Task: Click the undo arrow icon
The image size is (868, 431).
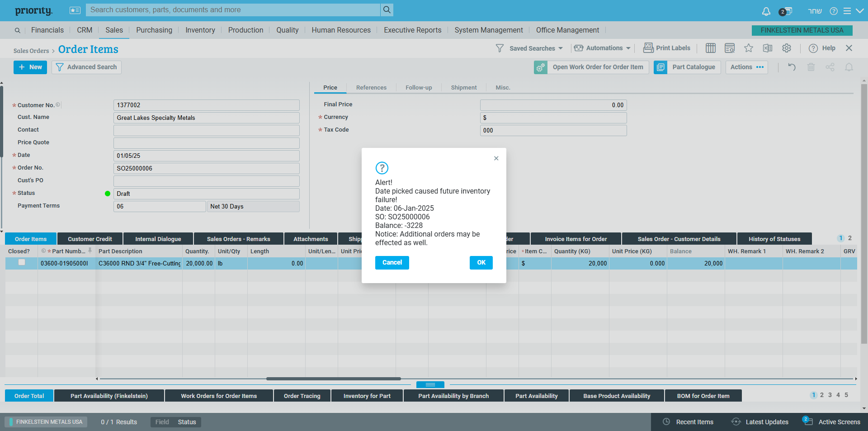Action: coord(792,67)
